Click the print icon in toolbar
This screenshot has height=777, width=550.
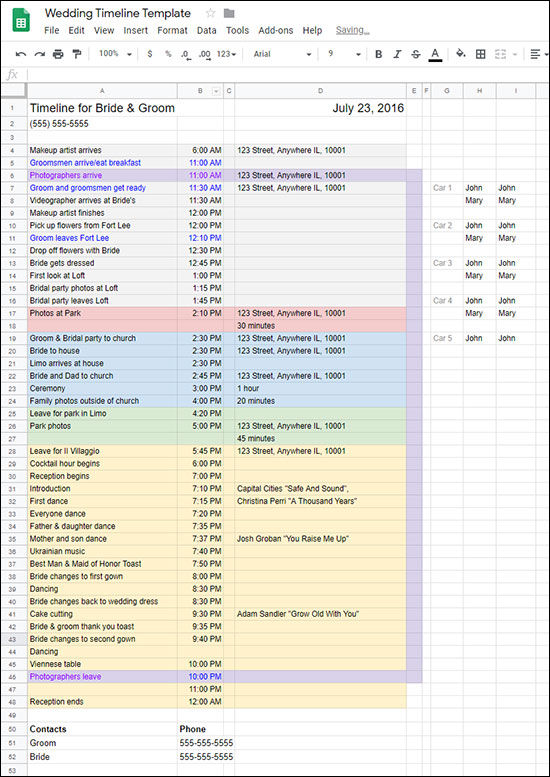coord(58,55)
